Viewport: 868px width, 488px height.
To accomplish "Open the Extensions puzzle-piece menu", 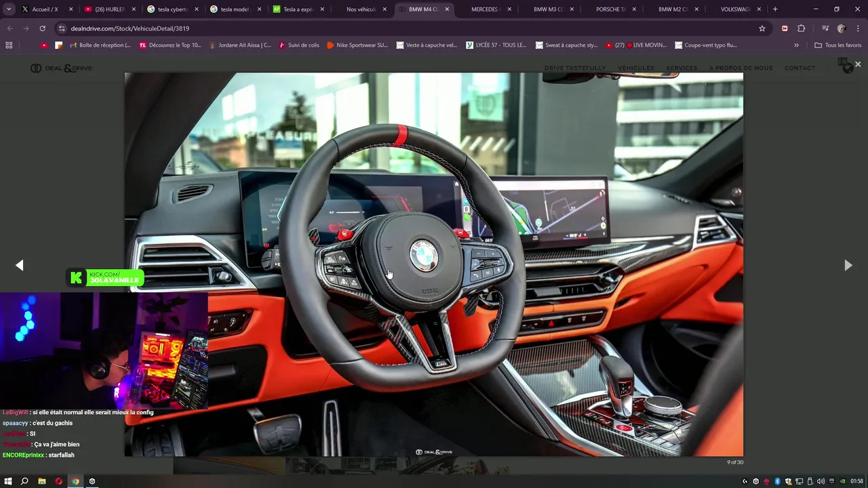I will coord(801,28).
